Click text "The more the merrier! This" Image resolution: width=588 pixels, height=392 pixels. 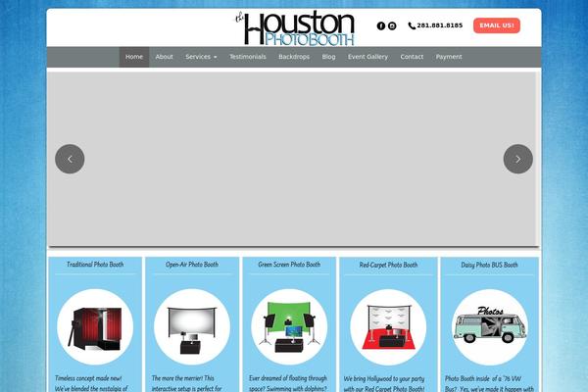pyautogui.click(x=183, y=378)
